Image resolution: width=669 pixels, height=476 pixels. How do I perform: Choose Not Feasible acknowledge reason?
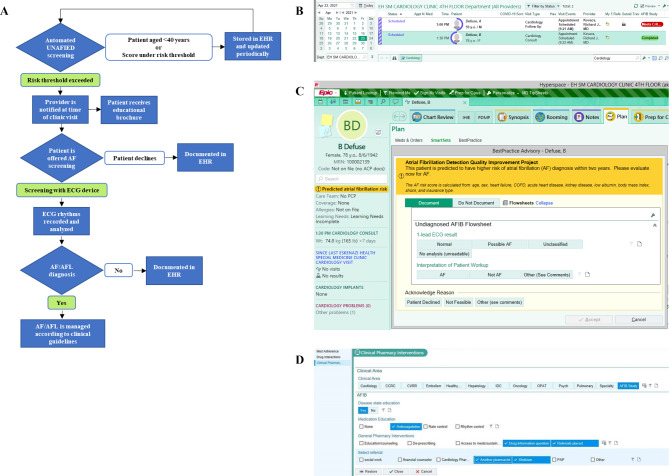pos(458,302)
